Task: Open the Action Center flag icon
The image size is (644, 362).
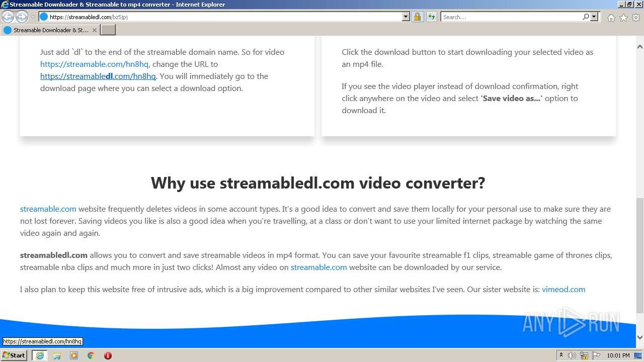Action: pos(596,355)
